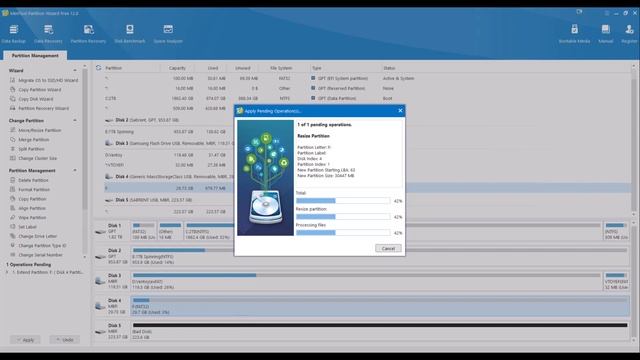Switch to the Partition Management tab

(x=35, y=56)
